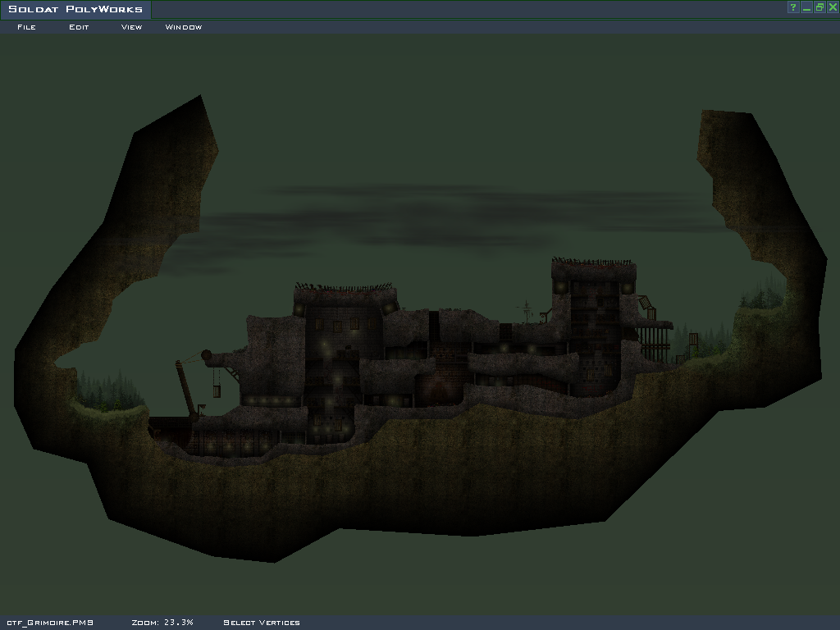Screen dimensions: 840x630
Task: Minimize the PolyWorks window
Action: pyautogui.click(x=806, y=7)
